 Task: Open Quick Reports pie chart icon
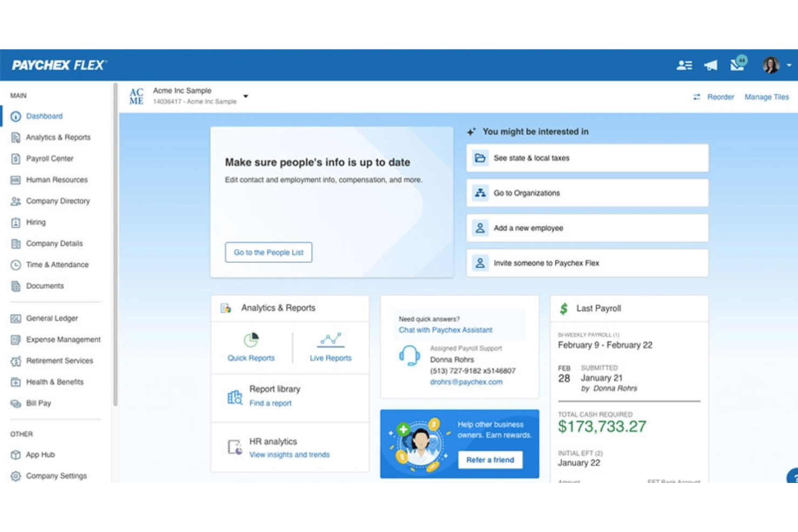(251, 340)
